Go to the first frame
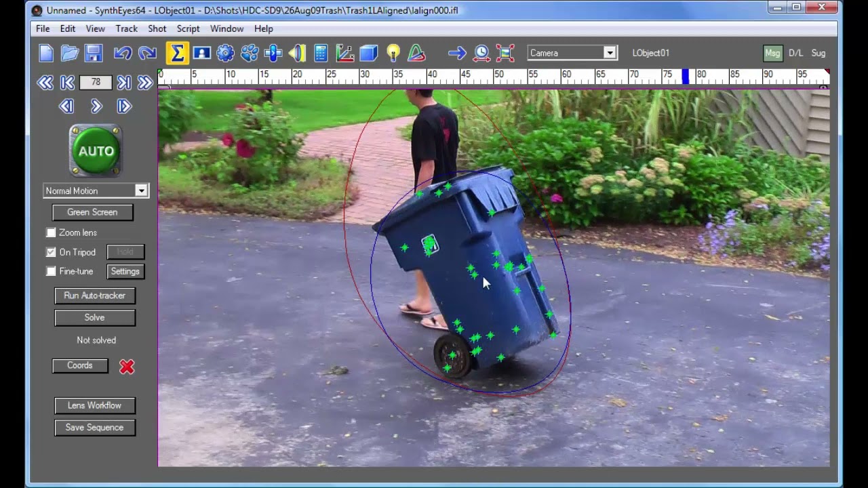Image resolution: width=868 pixels, height=488 pixels. pos(67,83)
